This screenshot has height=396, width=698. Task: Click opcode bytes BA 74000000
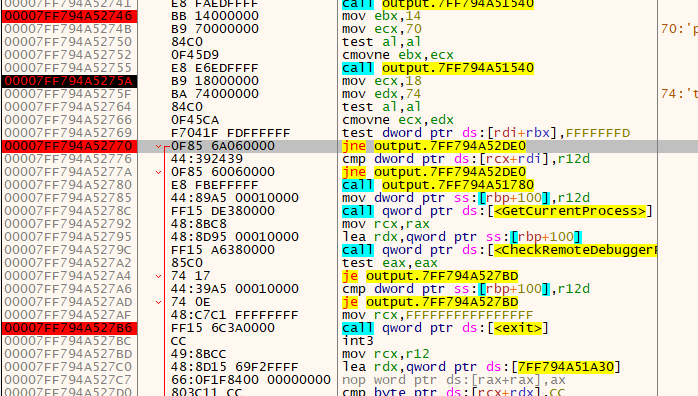[x=215, y=94]
